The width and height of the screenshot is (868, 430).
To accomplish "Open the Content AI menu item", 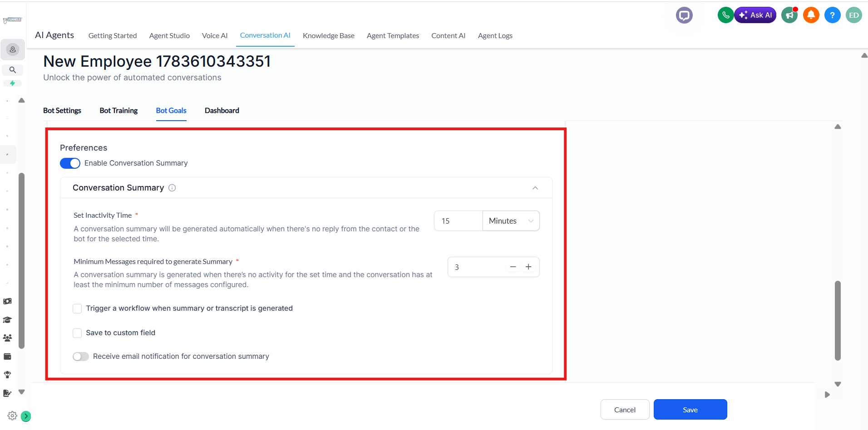I will click(x=448, y=35).
